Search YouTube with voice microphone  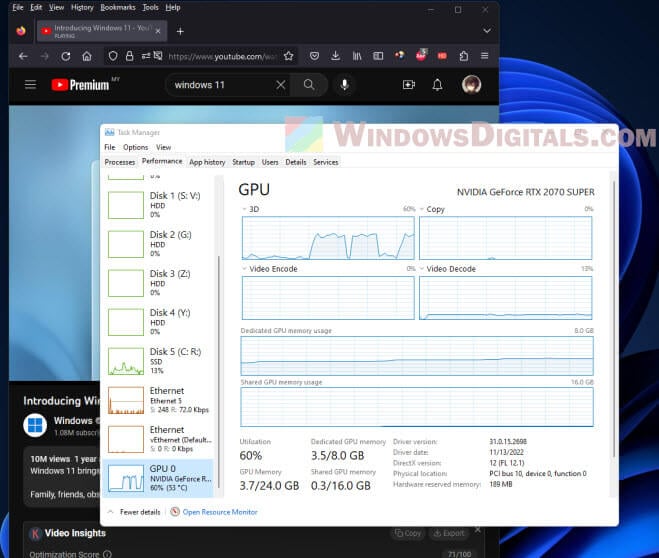click(345, 85)
